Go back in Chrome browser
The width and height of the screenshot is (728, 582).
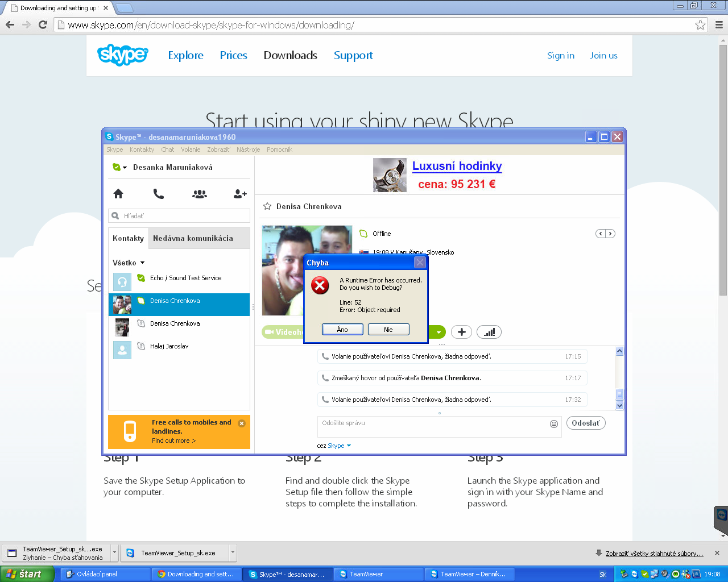[x=10, y=24]
